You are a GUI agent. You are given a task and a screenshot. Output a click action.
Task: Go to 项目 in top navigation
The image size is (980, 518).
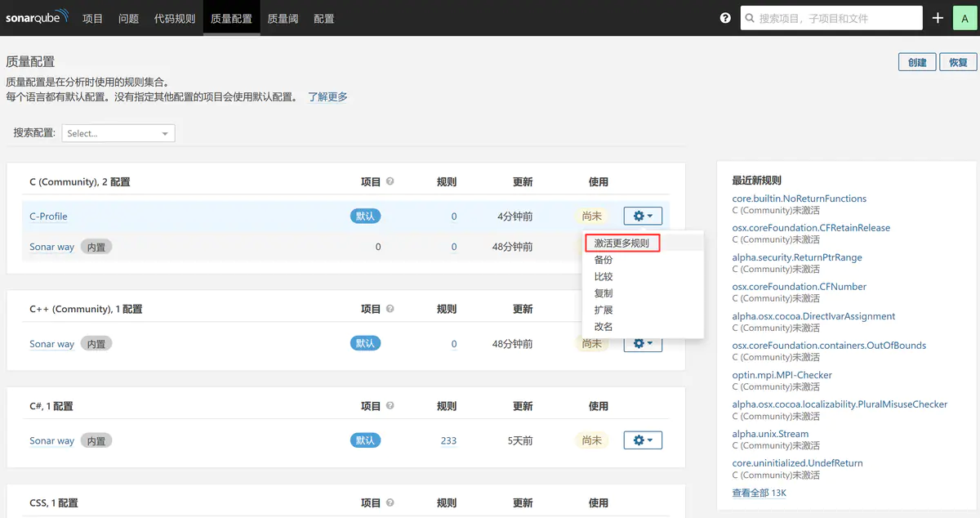pyautogui.click(x=93, y=18)
